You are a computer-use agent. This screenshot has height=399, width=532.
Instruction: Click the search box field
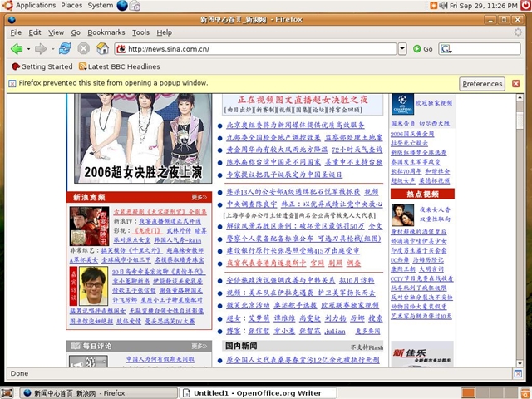point(480,49)
